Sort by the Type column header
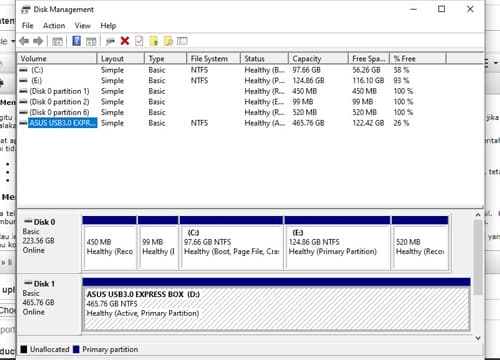Screen dimensions: 500x360 click(x=165, y=59)
